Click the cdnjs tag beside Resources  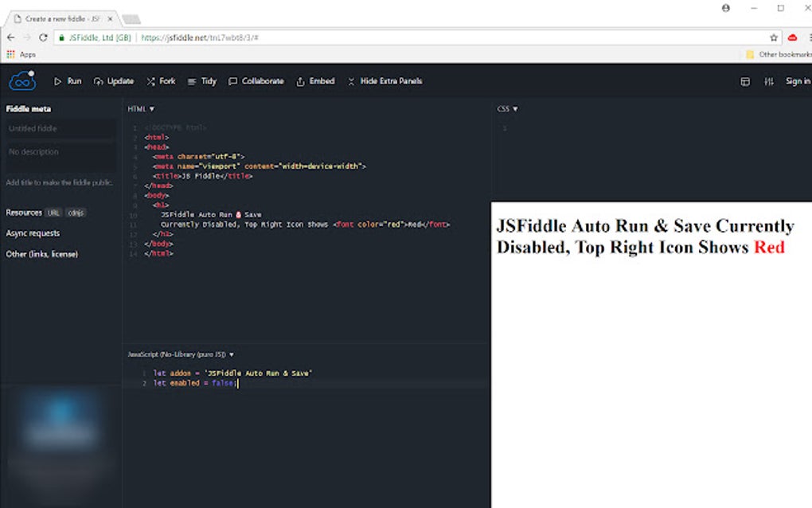(76, 213)
